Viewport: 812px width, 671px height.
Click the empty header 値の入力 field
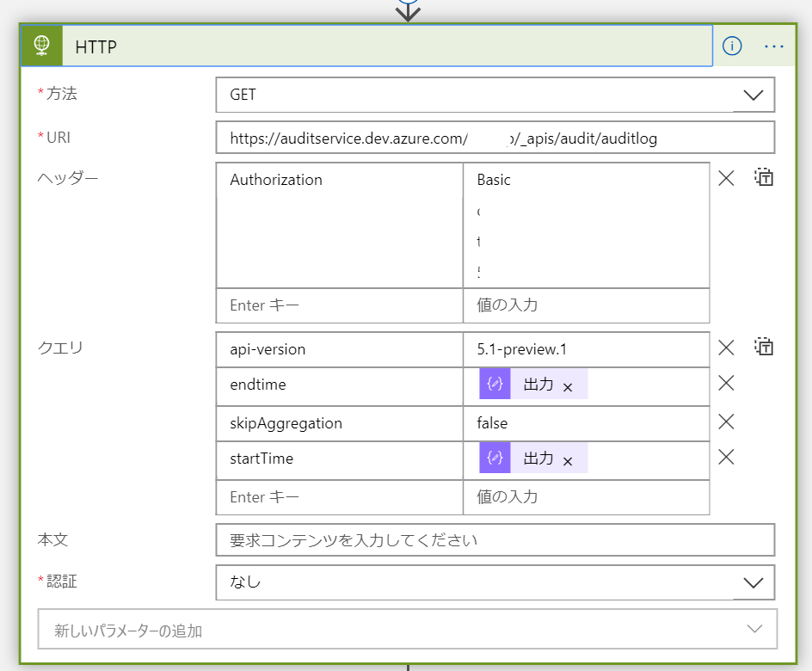click(x=587, y=305)
